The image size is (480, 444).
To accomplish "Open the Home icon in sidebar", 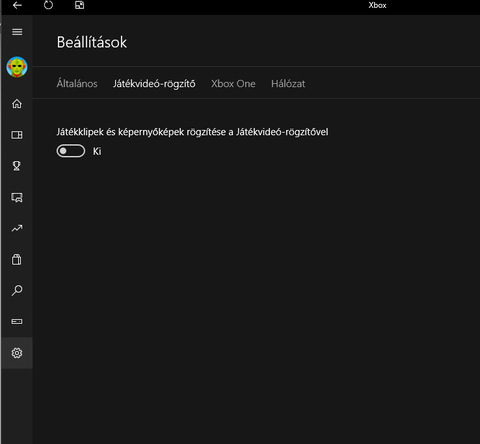I will click(17, 104).
